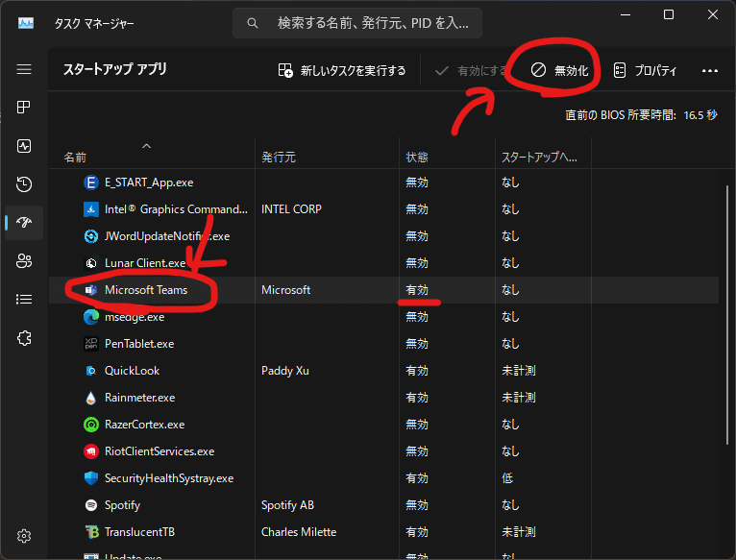Click the search box for name, publisher, PID

tap(357, 23)
